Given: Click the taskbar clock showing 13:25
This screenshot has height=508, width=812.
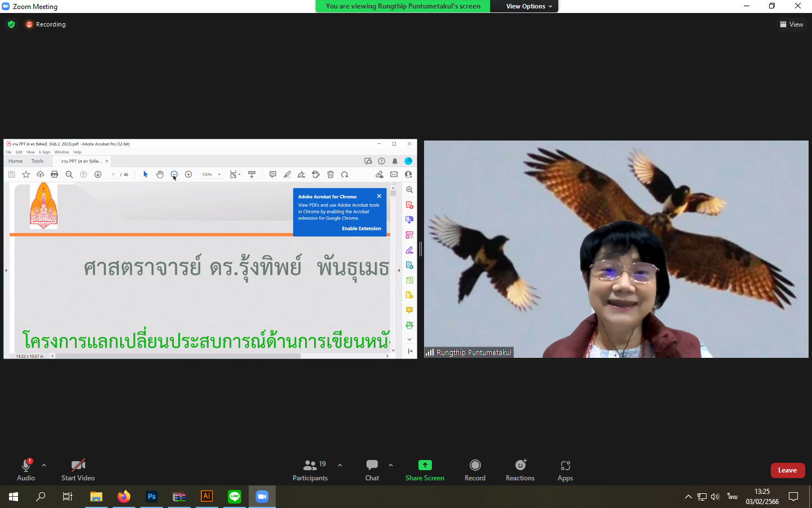Looking at the screenshot, I should click(x=762, y=497).
